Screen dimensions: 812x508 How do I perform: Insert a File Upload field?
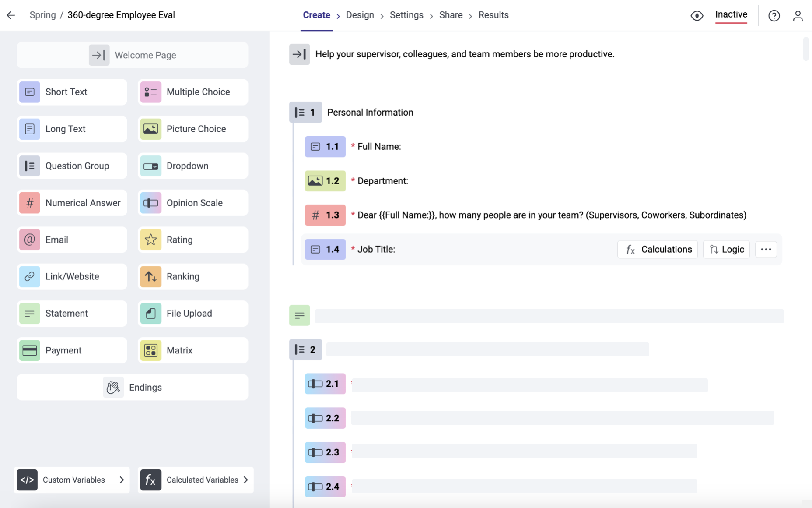click(192, 313)
